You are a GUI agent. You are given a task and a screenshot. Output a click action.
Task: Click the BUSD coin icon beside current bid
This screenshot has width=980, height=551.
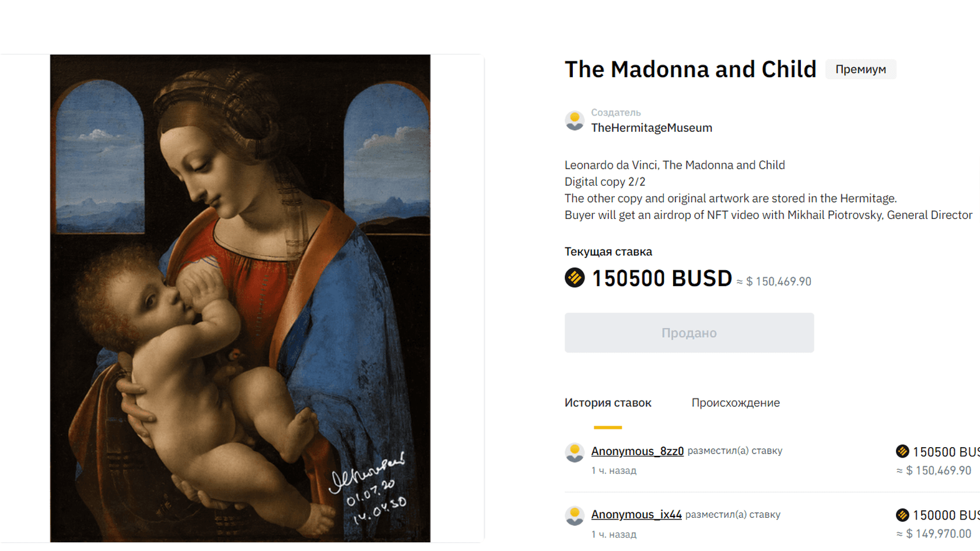click(575, 277)
